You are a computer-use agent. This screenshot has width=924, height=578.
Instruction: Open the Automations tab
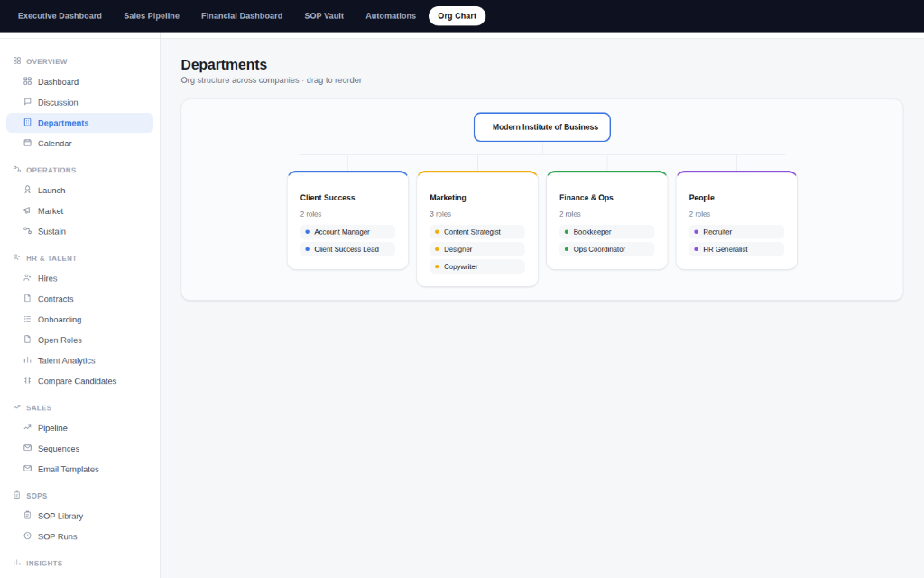tap(391, 16)
